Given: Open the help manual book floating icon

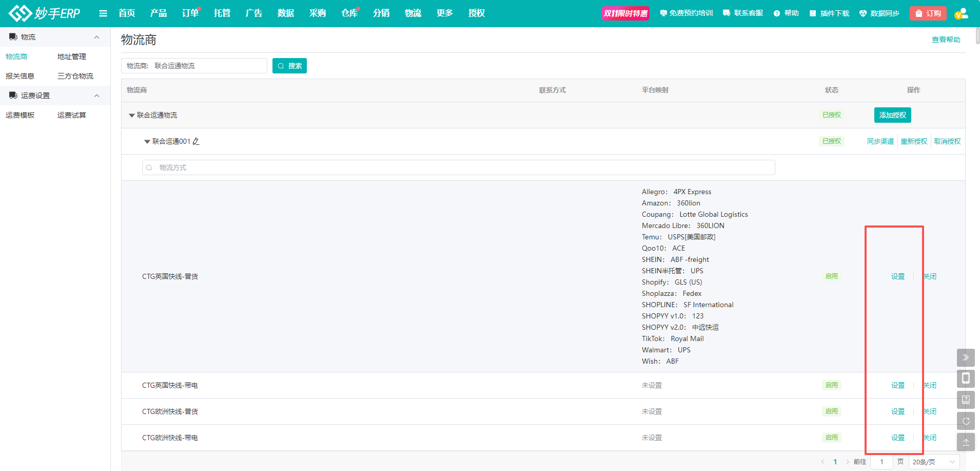Looking at the screenshot, I should [966, 400].
